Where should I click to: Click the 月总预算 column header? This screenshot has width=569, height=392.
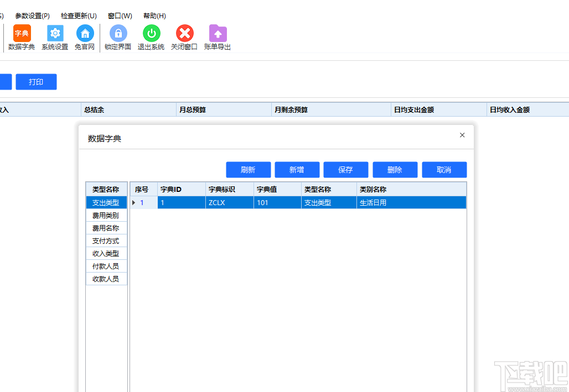point(224,109)
